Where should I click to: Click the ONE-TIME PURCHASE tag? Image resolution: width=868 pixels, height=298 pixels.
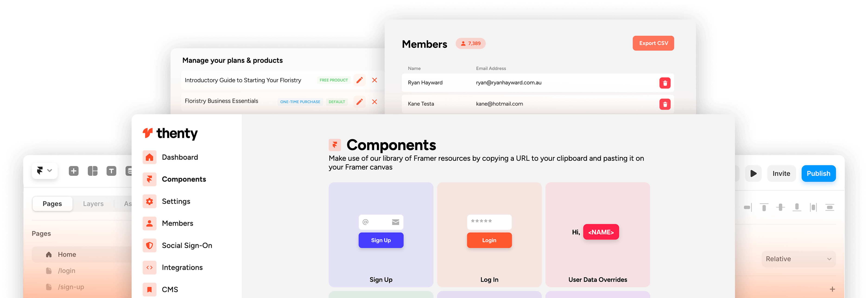click(x=300, y=102)
